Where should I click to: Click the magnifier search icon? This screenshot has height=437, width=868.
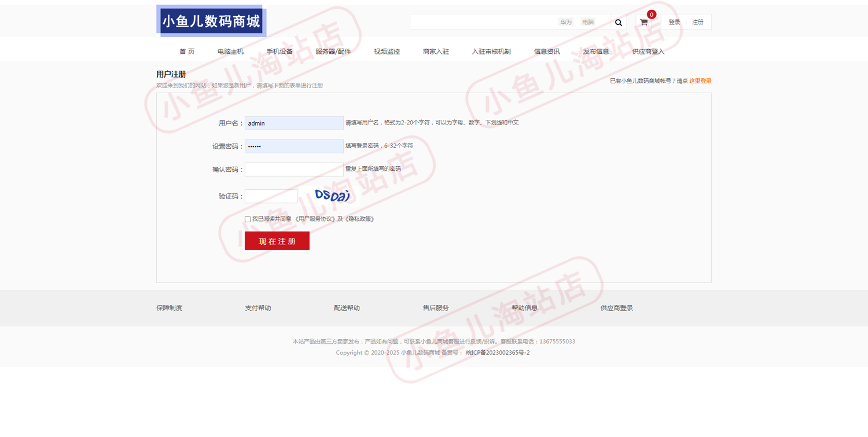619,23
